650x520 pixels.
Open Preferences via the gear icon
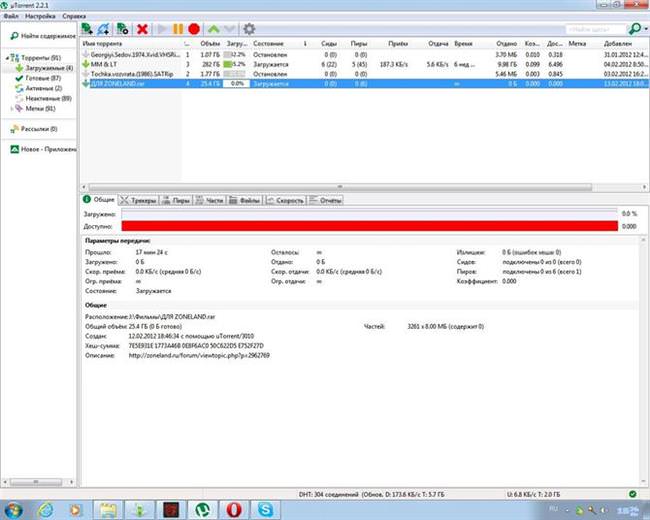(x=249, y=29)
